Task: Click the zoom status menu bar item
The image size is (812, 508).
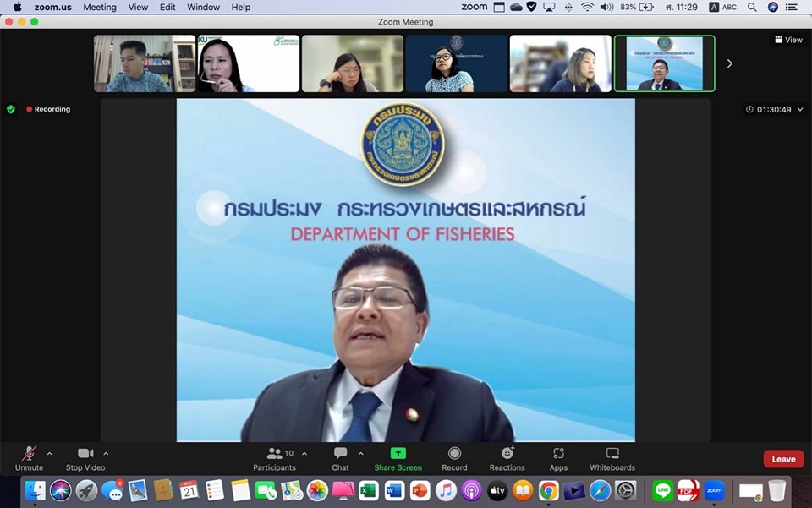Action: coord(475,8)
